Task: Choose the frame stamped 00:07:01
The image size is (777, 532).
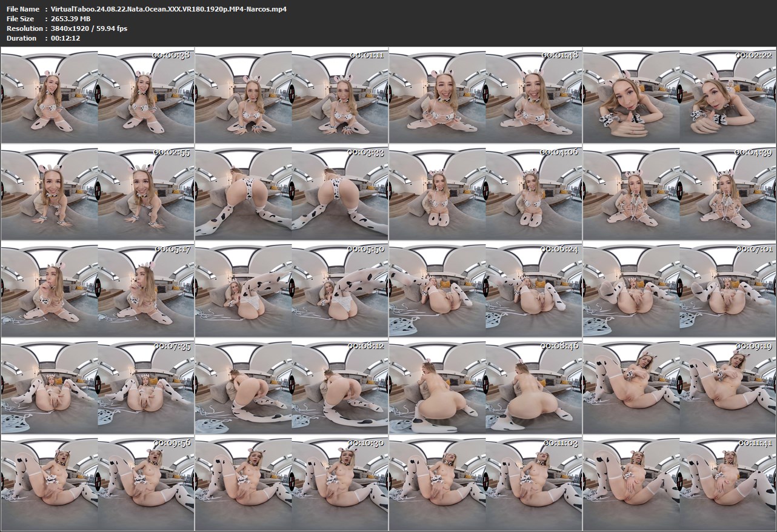Action: click(679, 289)
